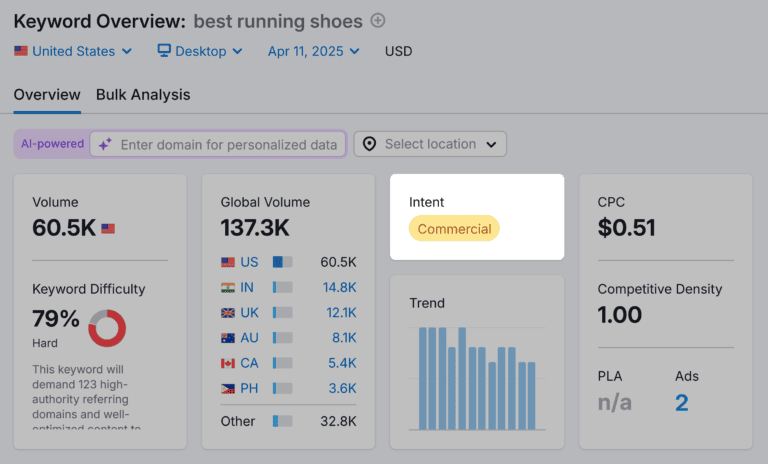Click the Trend bar chart
768x464 pixels.
point(477,379)
